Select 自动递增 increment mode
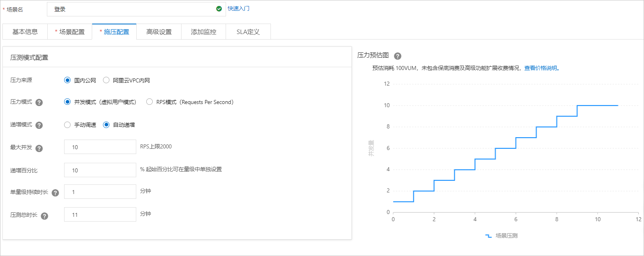Viewport: 644px width, 256px height. [106, 125]
